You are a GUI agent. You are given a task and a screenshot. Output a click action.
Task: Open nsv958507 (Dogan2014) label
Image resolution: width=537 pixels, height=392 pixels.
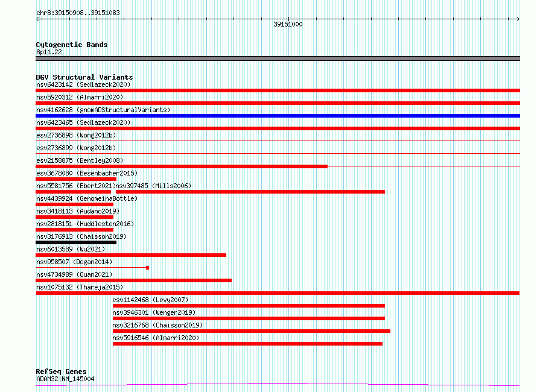pyautogui.click(x=74, y=262)
